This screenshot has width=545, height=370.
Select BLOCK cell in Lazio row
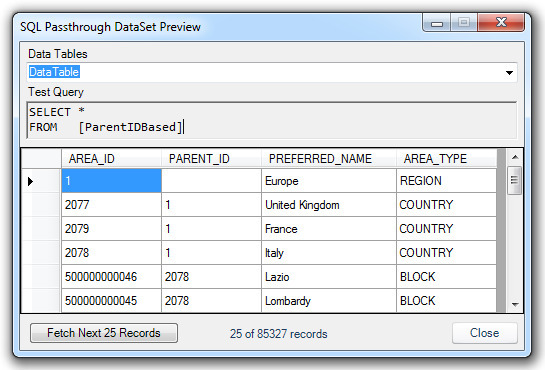coord(446,277)
